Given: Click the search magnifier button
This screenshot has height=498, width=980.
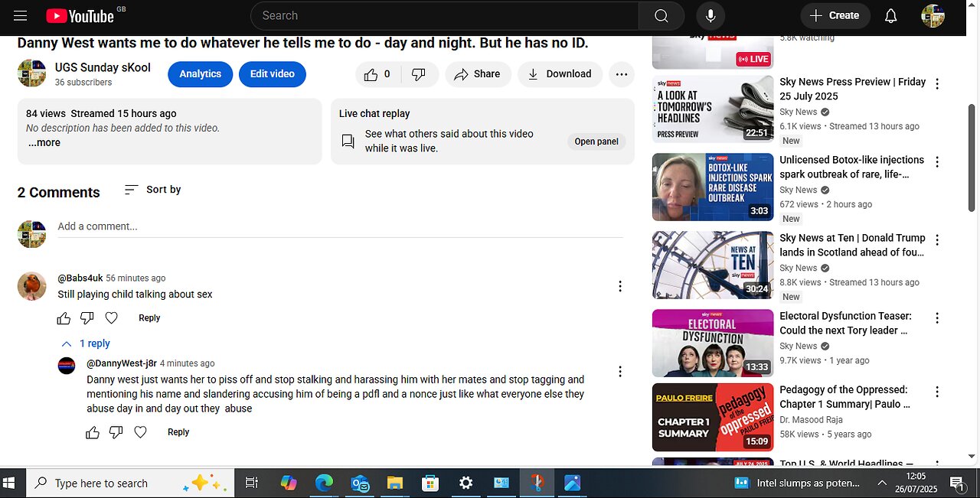Looking at the screenshot, I should click(661, 15).
